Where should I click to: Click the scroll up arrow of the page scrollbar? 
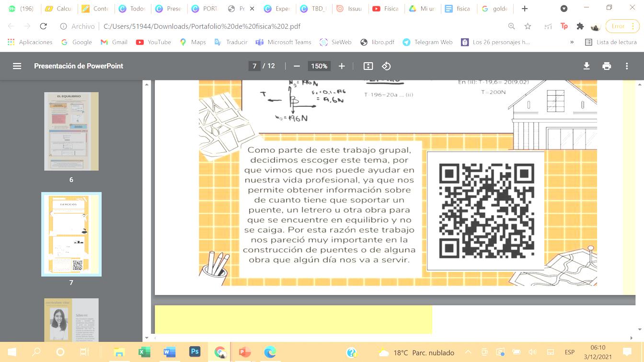(640, 84)
